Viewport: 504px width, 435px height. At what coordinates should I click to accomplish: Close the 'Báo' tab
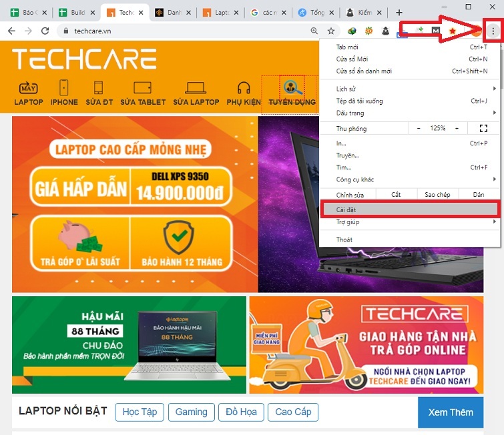pos(45,13)
